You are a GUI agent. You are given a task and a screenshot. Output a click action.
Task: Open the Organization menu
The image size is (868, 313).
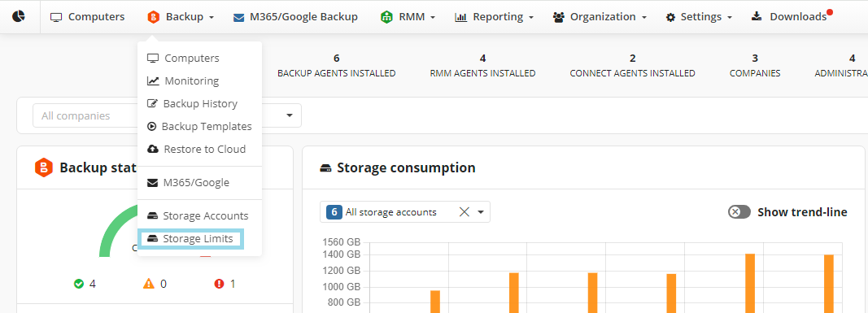pos(600,17)
